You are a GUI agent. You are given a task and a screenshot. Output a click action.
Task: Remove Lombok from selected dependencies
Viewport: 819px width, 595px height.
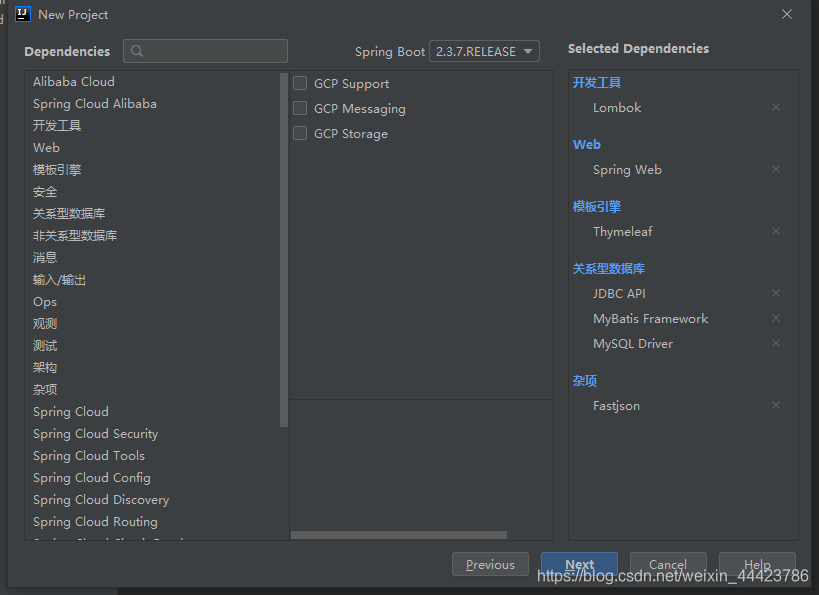pyautogui.click(x=776, y=107)
